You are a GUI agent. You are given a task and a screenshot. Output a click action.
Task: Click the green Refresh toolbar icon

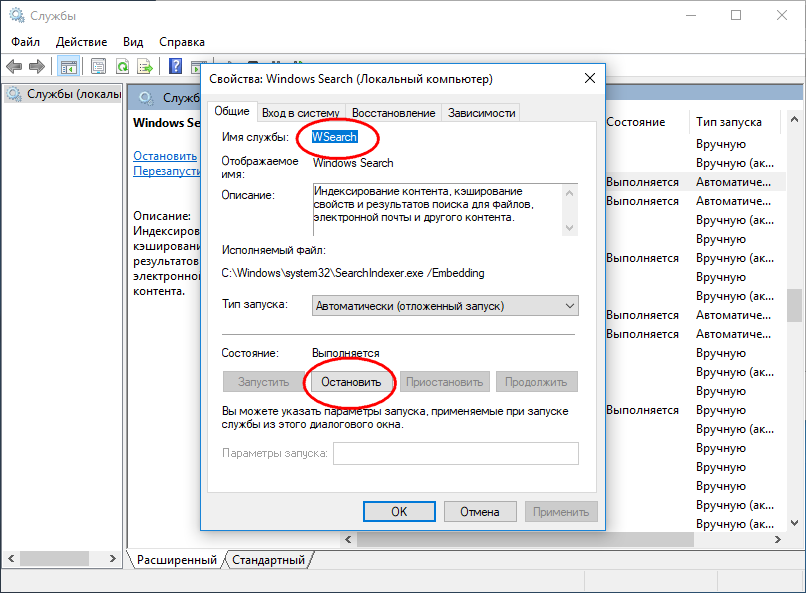pyautogui.click(x=122, y=66)
